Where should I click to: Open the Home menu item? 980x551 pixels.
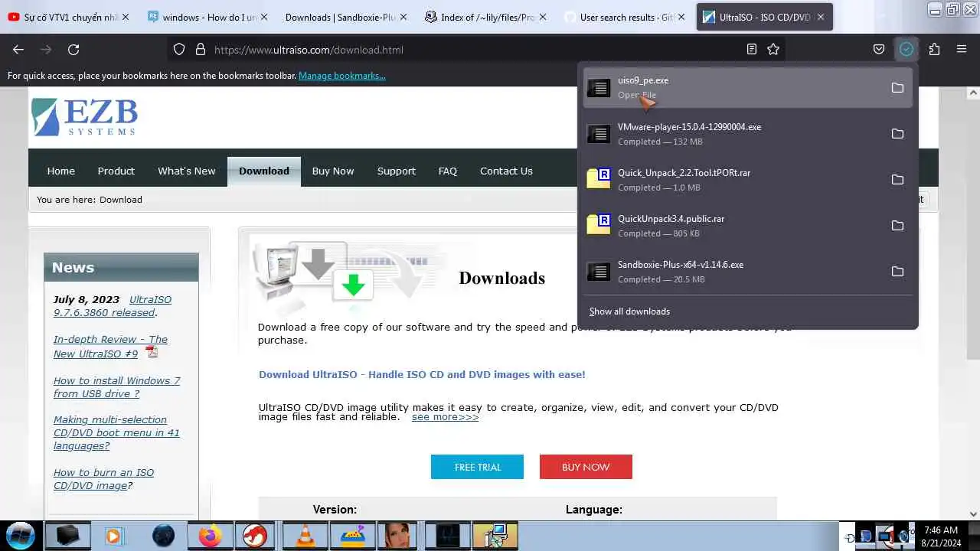[x=61, y=171]
